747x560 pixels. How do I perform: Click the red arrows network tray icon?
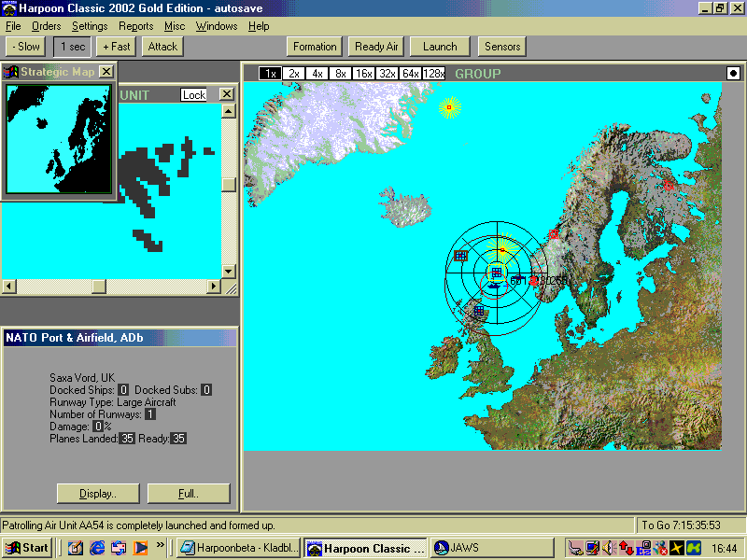pos(626,548)
